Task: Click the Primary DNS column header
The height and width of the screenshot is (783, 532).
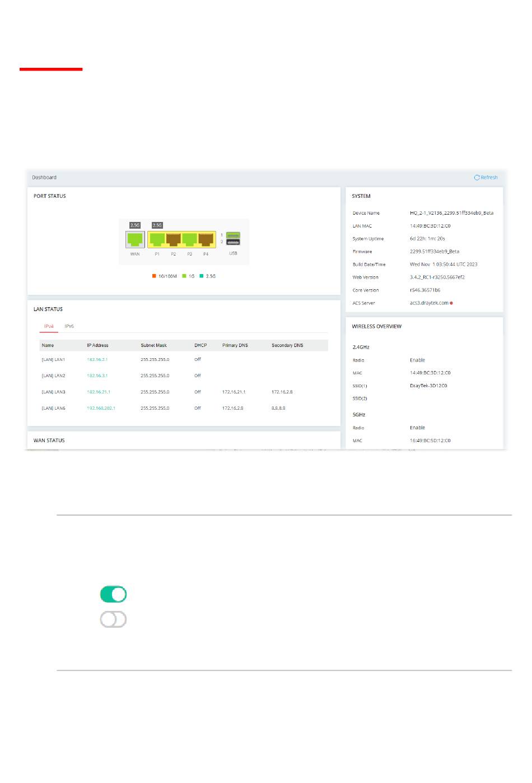Action: click(235, 346)
